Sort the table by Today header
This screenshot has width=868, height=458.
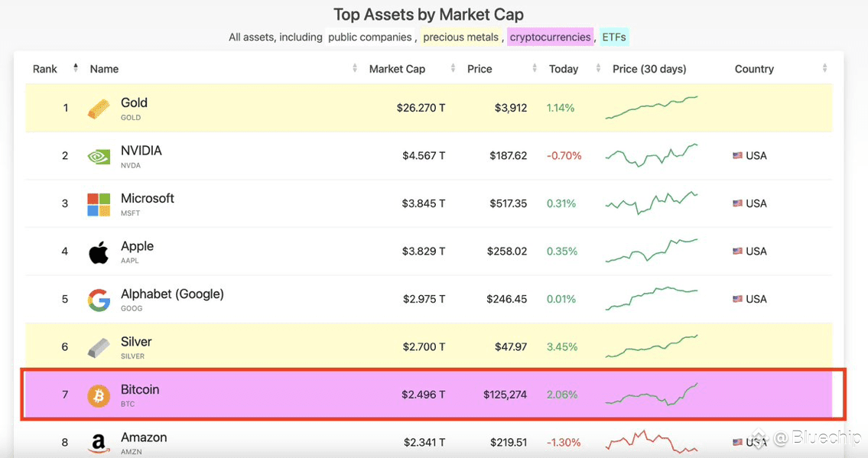tap(564, 69)
